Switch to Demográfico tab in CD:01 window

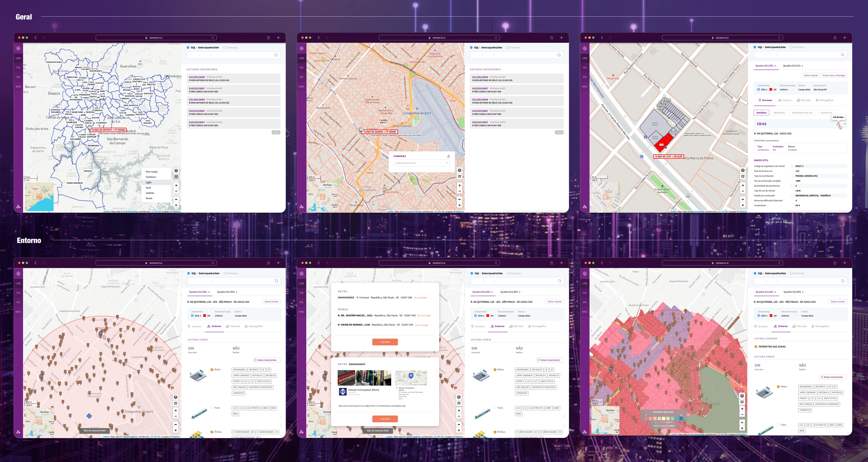point(825,100)
